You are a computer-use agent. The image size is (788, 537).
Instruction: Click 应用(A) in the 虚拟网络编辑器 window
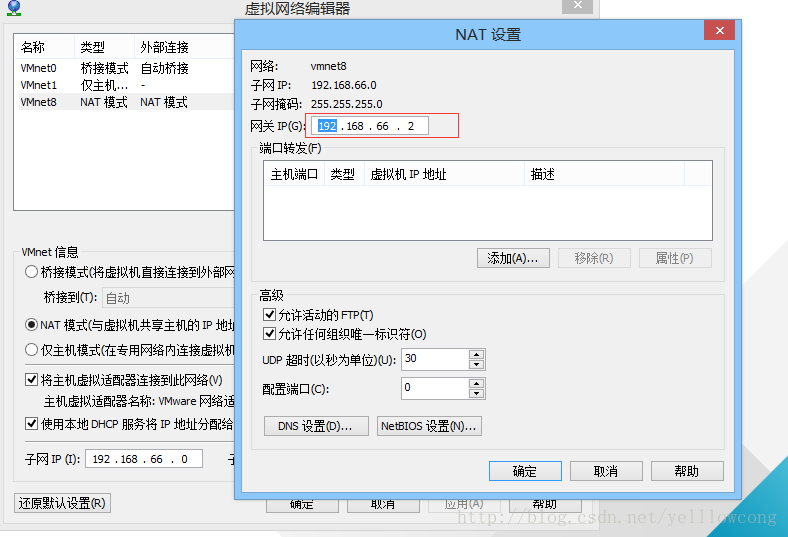click(x=464, y=506)
